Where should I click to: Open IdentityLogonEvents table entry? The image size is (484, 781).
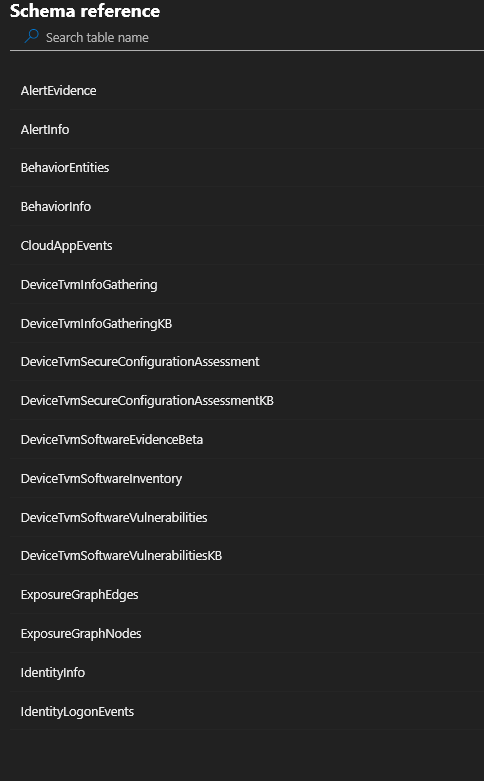247,711
